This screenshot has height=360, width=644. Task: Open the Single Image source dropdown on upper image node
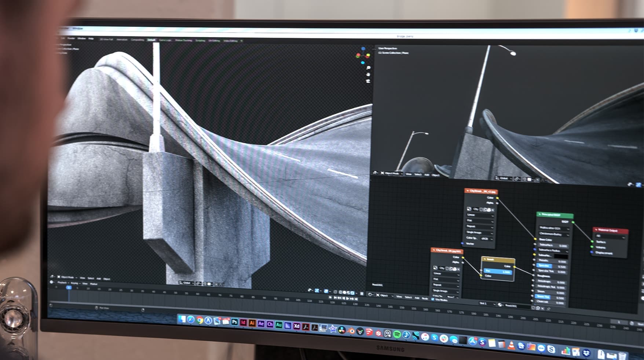480,233
